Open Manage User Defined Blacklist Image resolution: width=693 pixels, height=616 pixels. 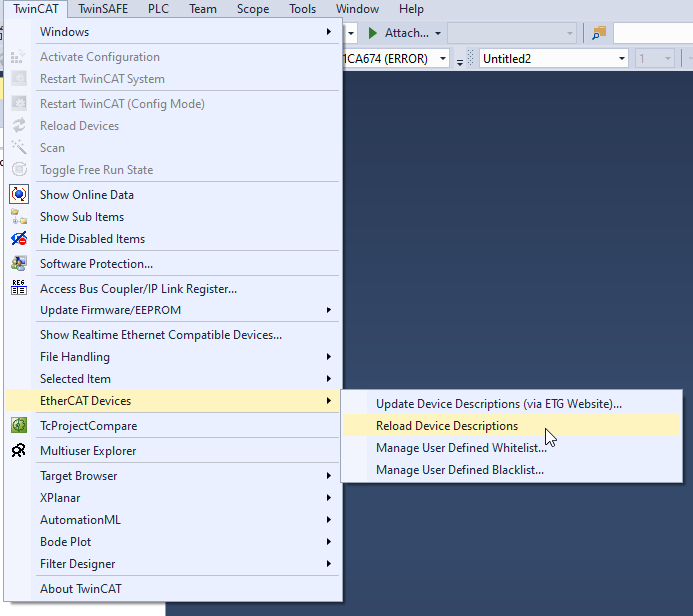tap(511, 469)
